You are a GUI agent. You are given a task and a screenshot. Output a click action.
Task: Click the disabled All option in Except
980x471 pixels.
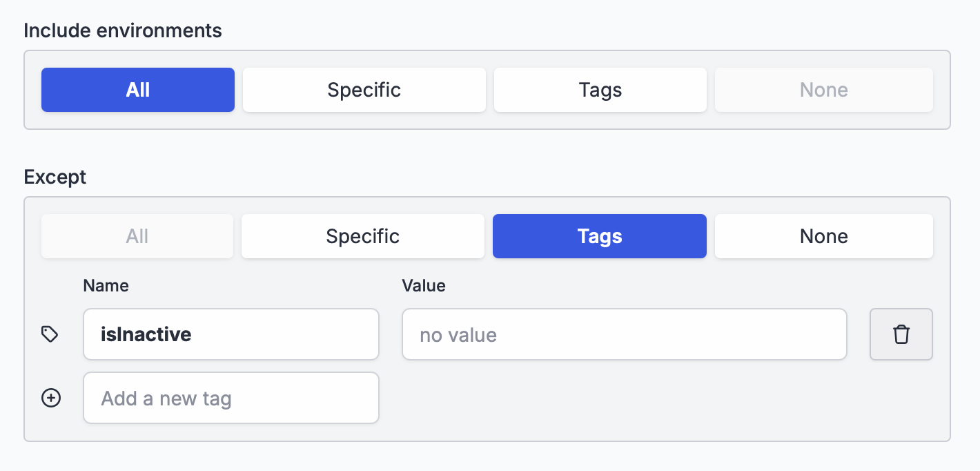(x=137, y=236)
